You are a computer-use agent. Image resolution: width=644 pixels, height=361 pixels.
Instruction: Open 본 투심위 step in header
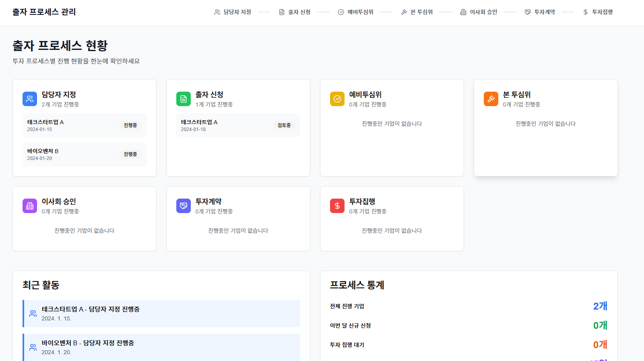[x=417, y=12]
